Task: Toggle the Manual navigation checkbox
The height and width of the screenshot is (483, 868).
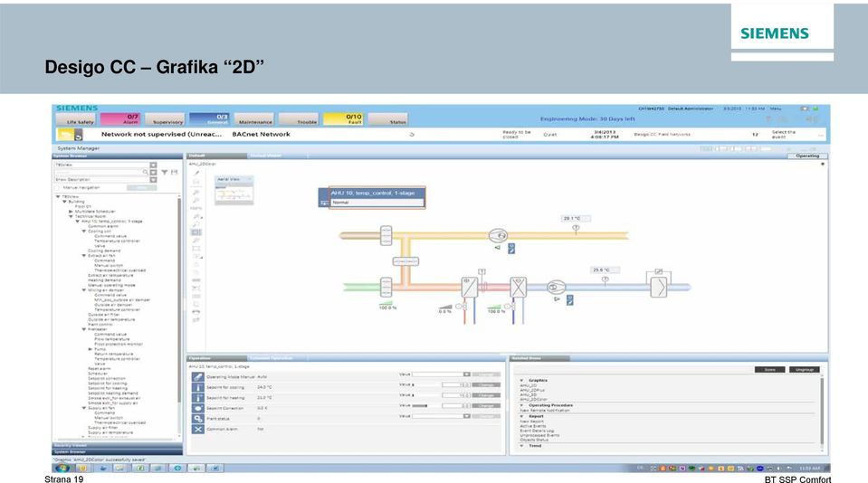Action: point(58,187)
